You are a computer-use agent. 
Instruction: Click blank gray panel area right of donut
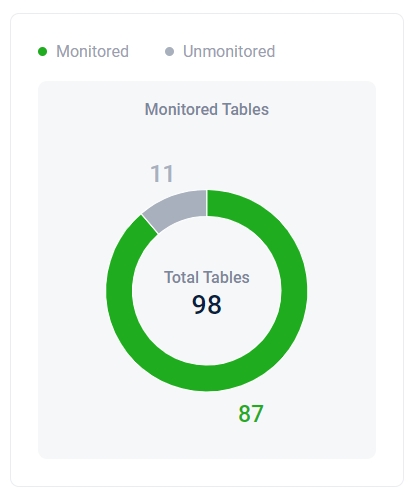click(342, 290)
